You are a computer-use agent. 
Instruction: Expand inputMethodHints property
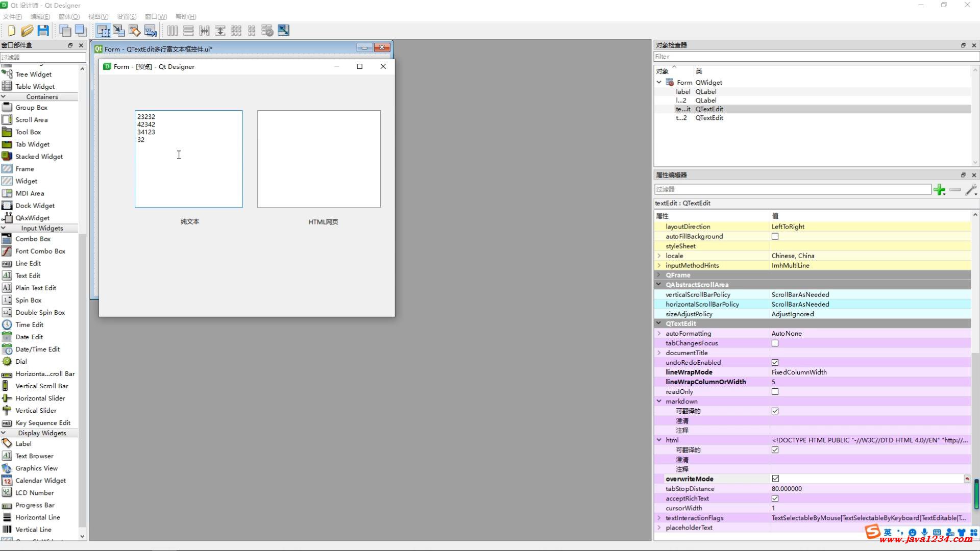[659, 266]
